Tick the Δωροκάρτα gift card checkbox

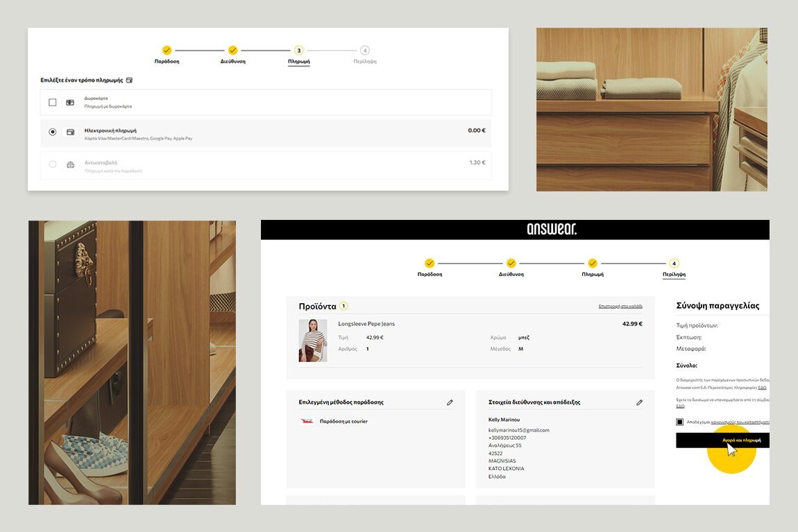click(x=53, y=103)
